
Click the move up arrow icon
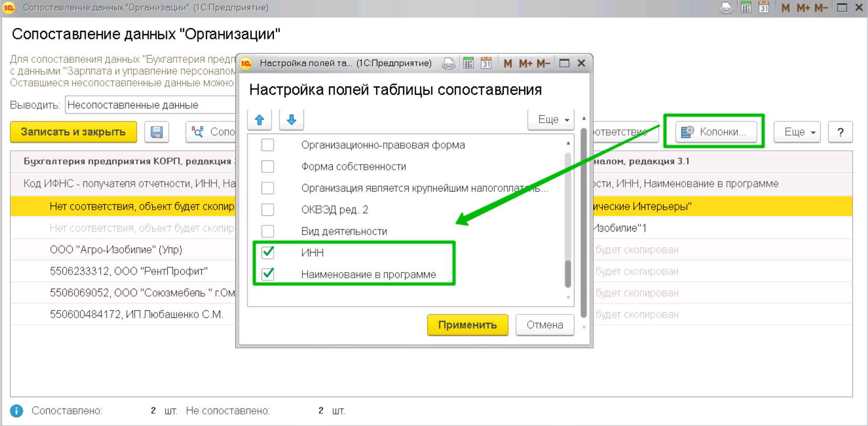pos(259,120)
